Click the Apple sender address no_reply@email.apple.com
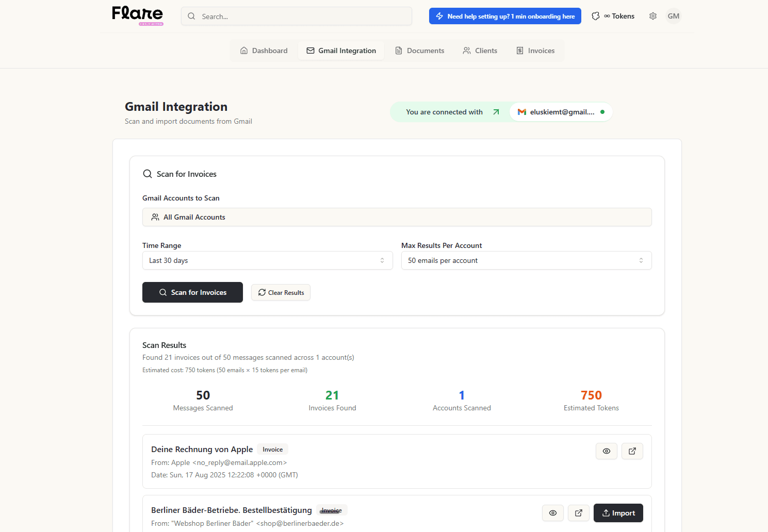 click(240, 462)
